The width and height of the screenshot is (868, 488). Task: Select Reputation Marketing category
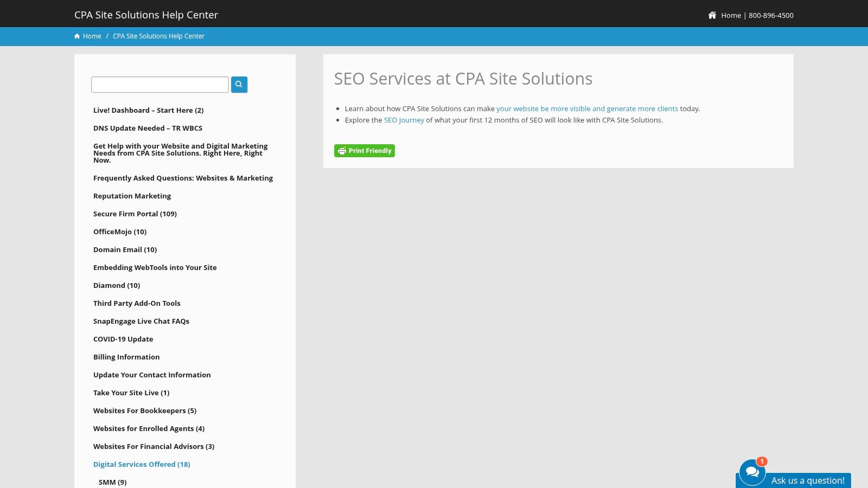point(132,196)
